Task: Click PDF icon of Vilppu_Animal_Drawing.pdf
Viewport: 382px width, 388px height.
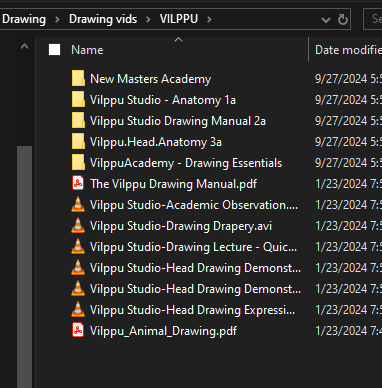Action: (x=78, y=331)
